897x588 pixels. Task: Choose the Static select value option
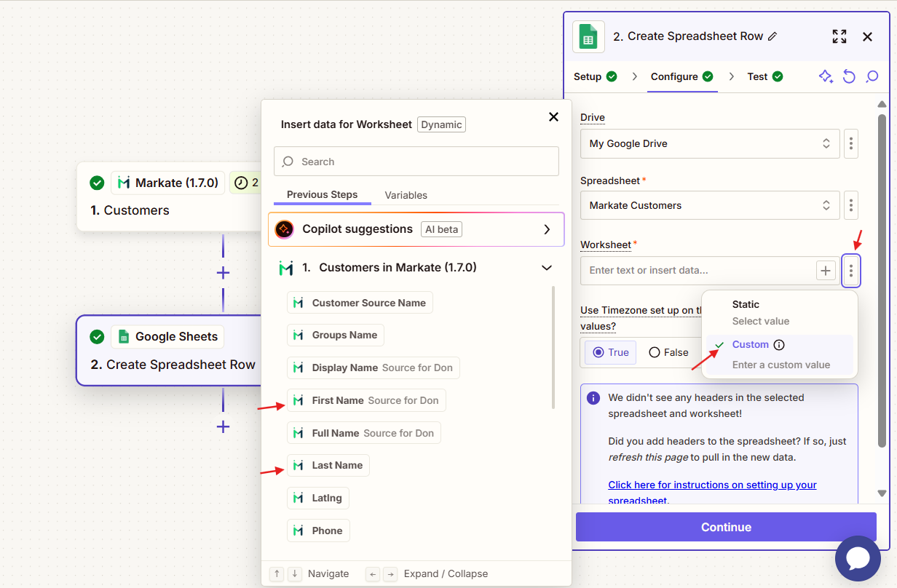[x=779, y=313]
